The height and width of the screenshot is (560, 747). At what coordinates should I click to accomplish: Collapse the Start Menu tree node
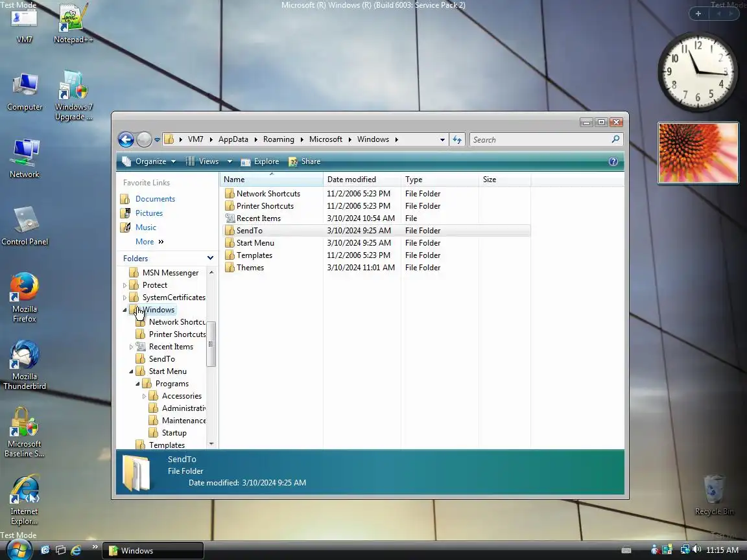[131, 371]
